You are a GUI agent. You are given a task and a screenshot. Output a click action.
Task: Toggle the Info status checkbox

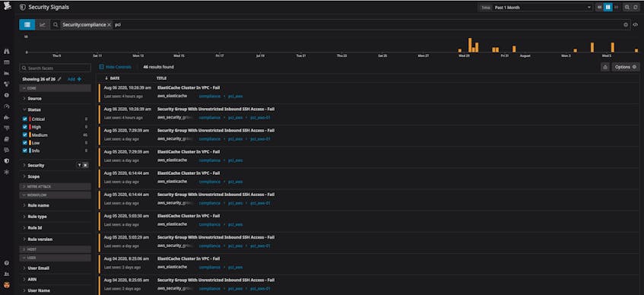[x=25, y=151]
